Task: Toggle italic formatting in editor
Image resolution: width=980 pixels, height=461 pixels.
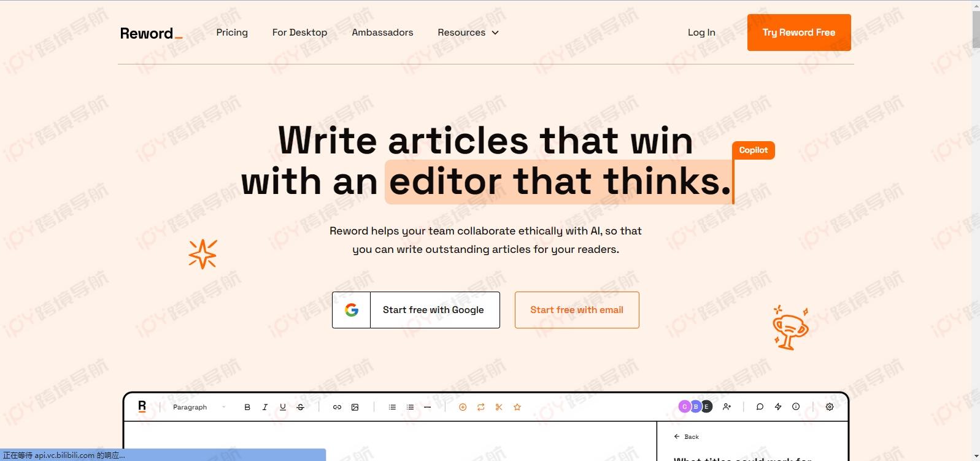Action: (265, 407)
